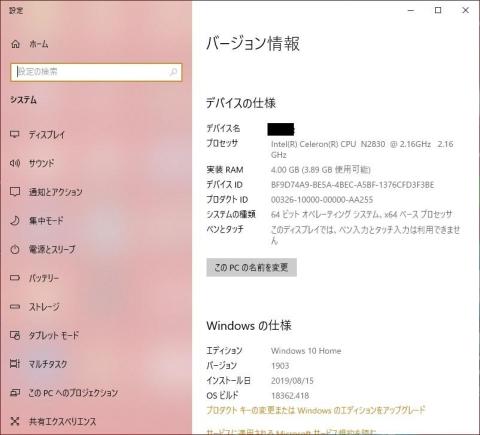Open バッテリー settings
This screenshot has width=480, height=435.
(44, 278)
